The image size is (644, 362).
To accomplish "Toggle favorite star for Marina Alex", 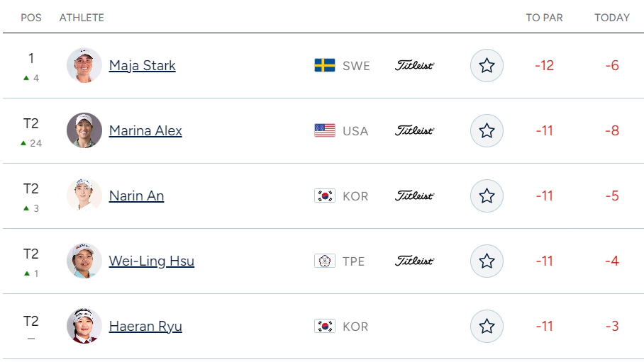I will point(487,130).
